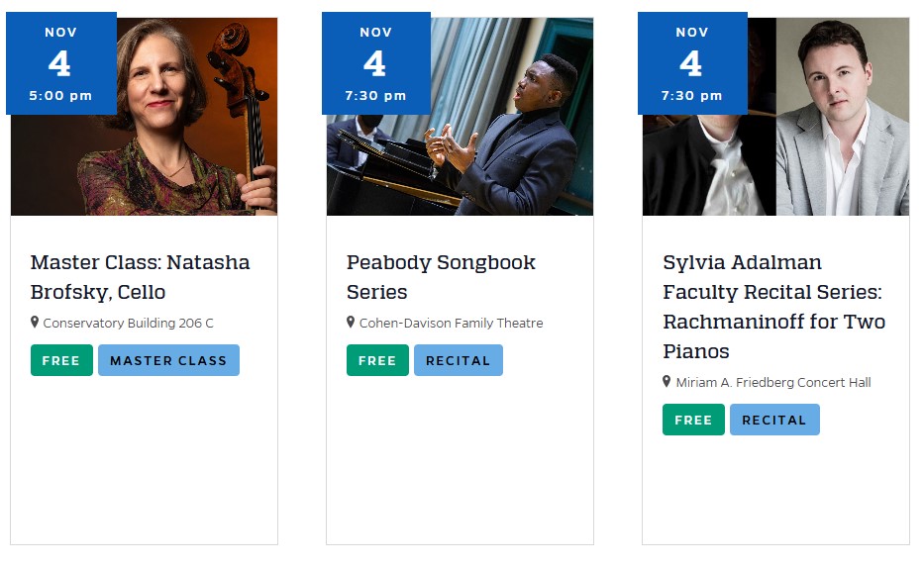Click the date badge on the Peabody Songbook card
Screen dimensions: 924x567
pyautogui.click(x=375, y=63)
